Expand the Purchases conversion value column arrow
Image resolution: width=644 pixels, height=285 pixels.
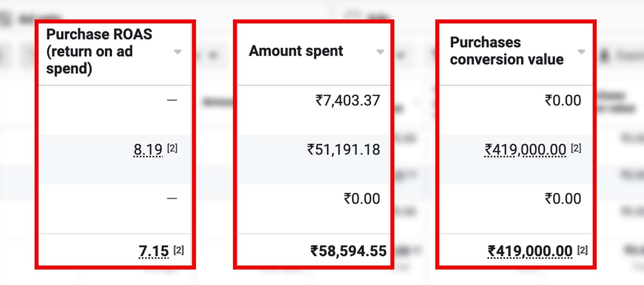click(x=582, y=52)
